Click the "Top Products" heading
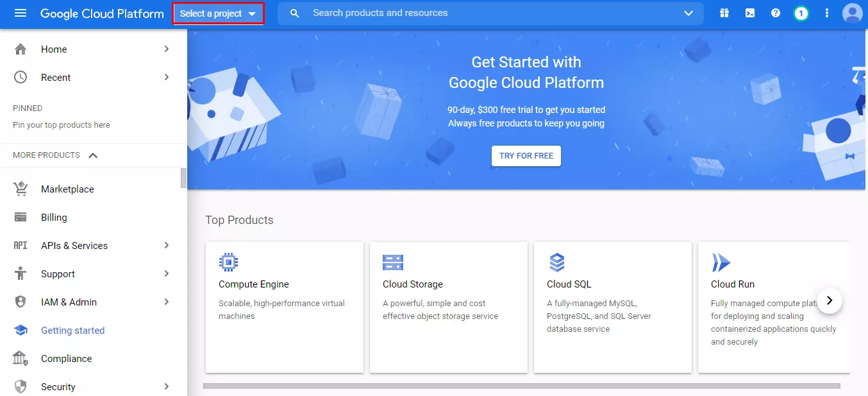This screenshot has width=868, height=396. click(x=239, y=220)
